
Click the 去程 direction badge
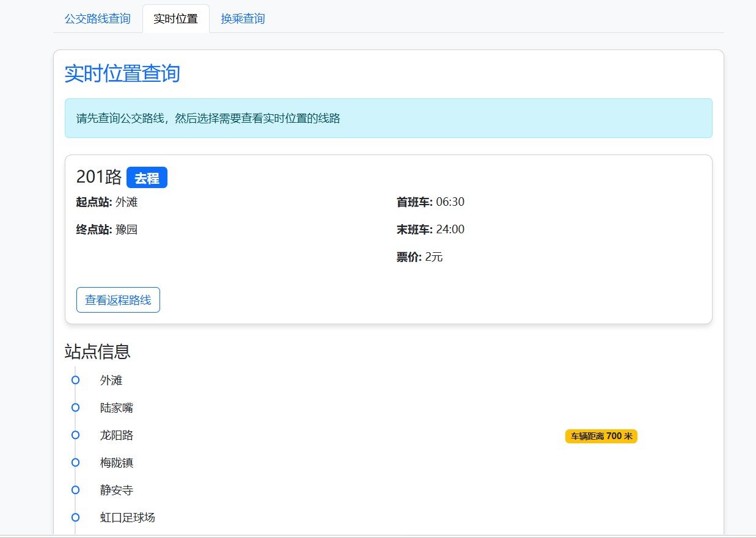pos(147,178)
